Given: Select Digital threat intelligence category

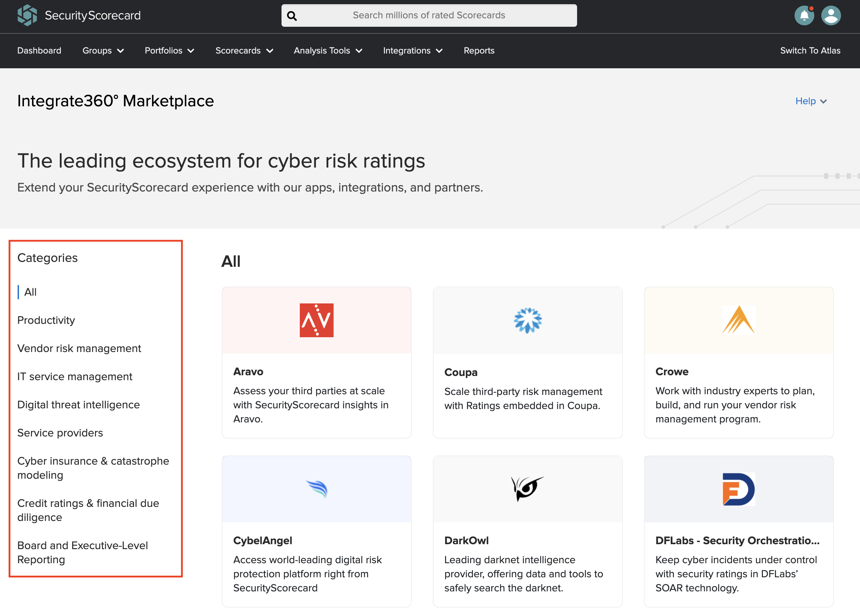Looking at the screenshot, I should (x=78, y=404).
